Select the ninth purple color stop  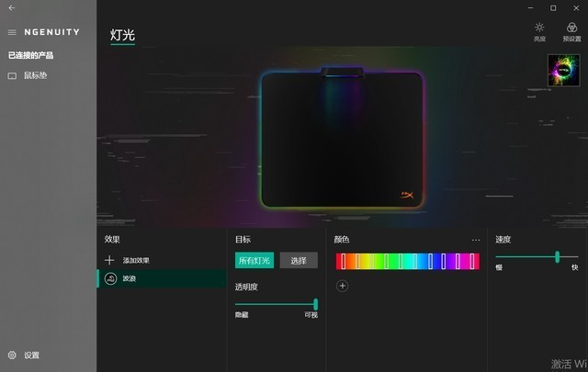click(458, 262)
